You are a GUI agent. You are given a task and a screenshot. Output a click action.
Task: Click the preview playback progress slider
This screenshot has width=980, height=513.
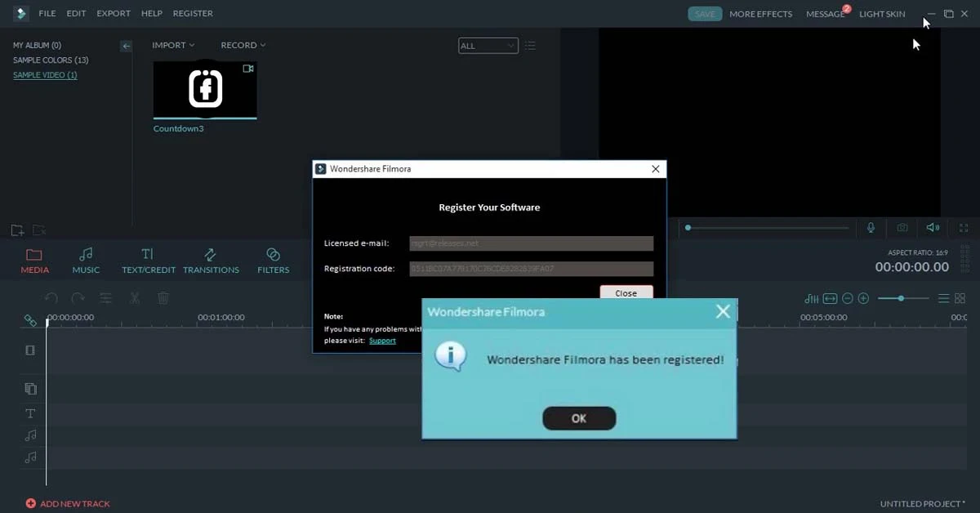tap(768, 228)
